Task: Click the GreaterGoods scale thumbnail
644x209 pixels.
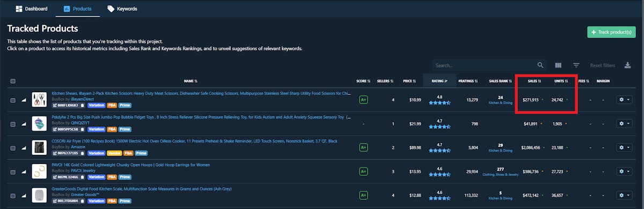Action: (39, 195)
